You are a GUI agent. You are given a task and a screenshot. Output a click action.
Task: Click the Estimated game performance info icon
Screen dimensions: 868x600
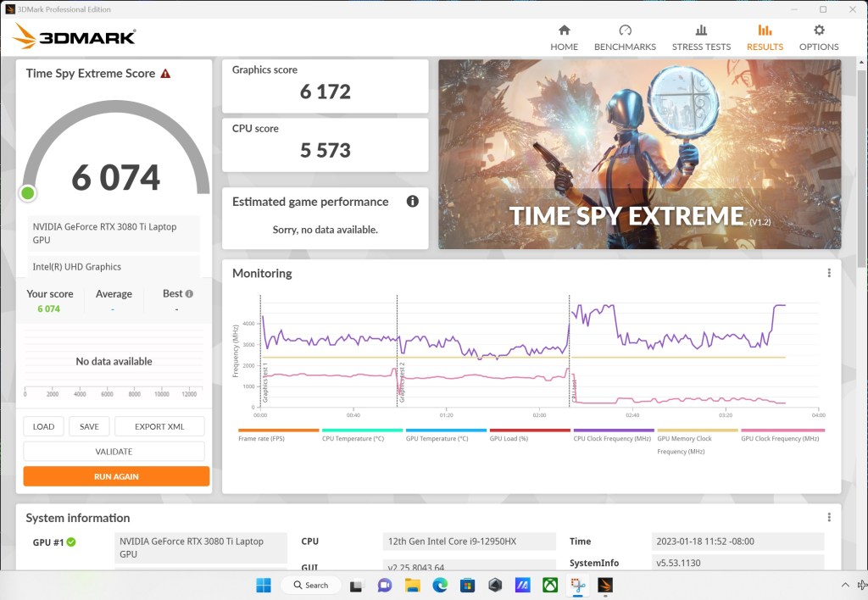pyautogui.click(x=413, y=202)
